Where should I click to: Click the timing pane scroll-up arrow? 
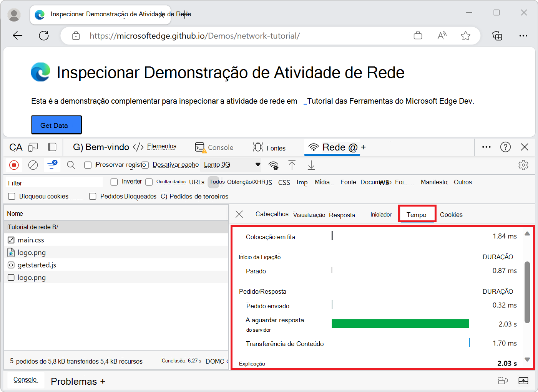527,233
